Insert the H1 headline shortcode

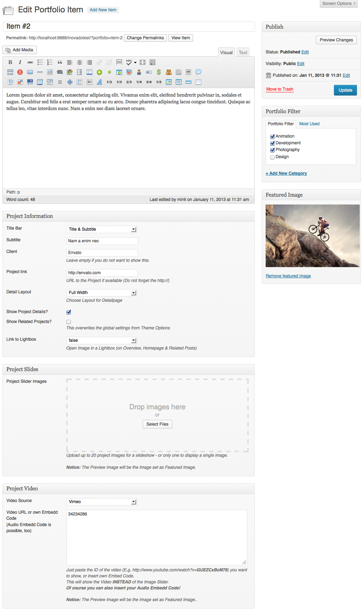pyautogui.click(x=89, y=82)
